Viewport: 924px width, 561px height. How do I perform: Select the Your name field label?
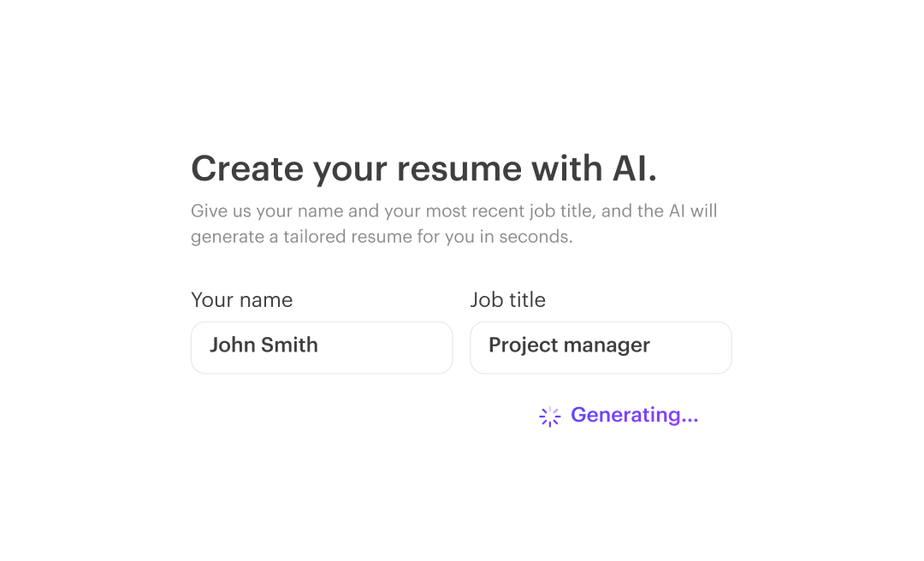click(x=241, y=300)
